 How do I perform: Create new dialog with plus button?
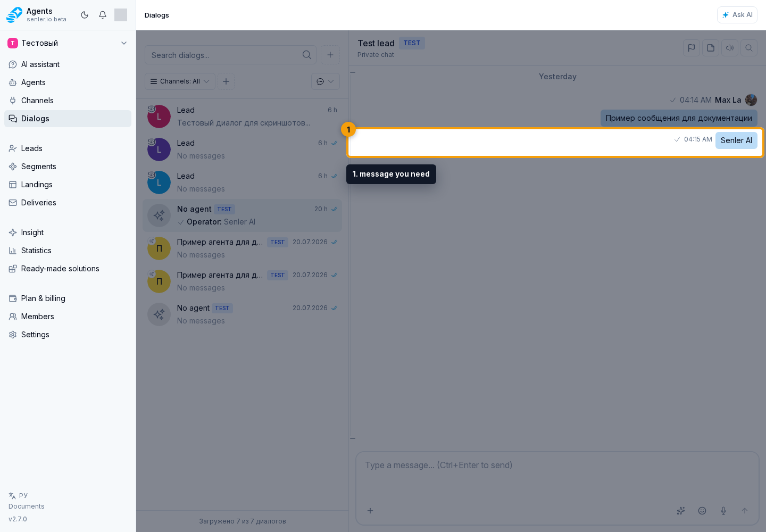(330, 55)
